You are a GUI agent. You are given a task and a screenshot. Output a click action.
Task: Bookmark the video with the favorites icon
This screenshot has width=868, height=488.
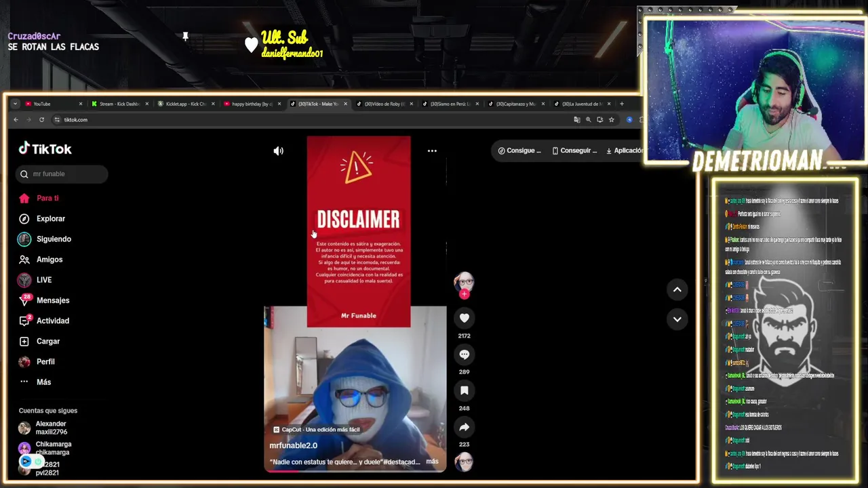click(464, 390)
